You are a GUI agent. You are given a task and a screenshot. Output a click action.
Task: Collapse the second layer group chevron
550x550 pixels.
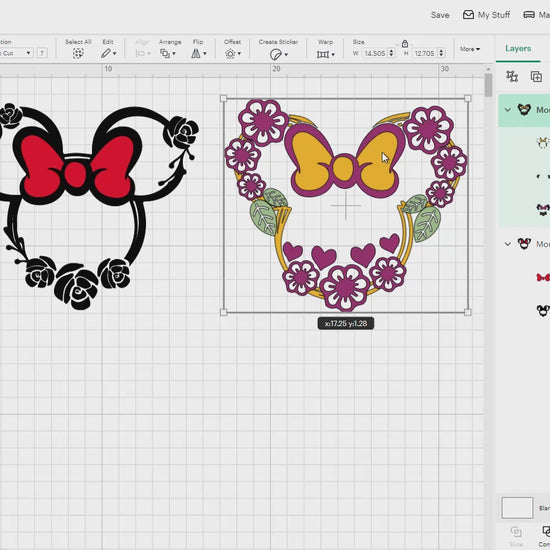[508, 243]
